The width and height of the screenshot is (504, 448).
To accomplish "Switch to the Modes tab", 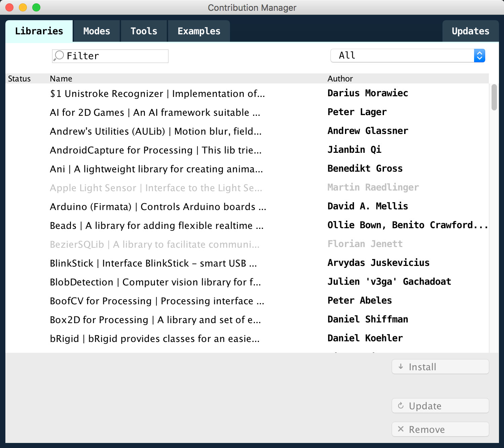I will 97,31.
